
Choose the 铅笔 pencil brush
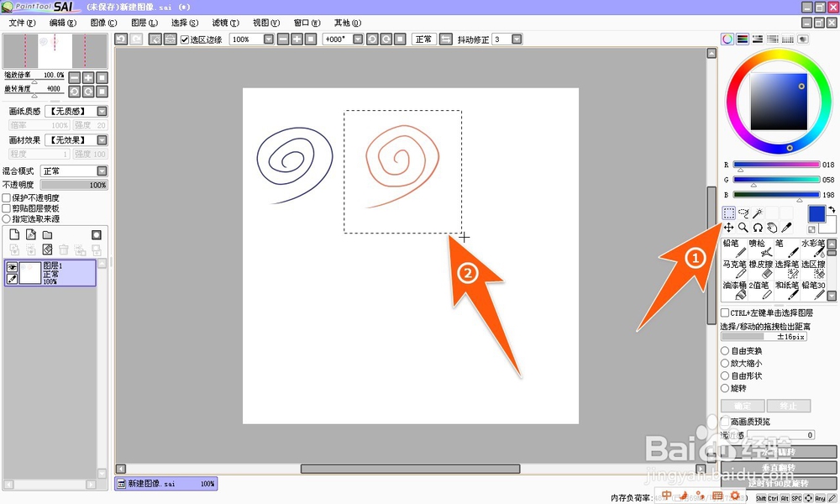pyautogui.click(x=734, y=248)
